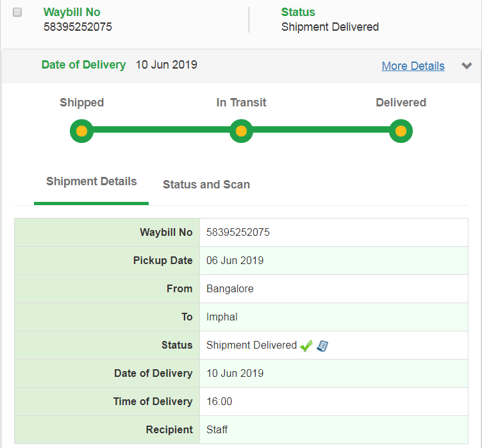482x448 pixels.
Task: Click waybill number 58395252075 in the header
Action: click(x=78, y=27)
